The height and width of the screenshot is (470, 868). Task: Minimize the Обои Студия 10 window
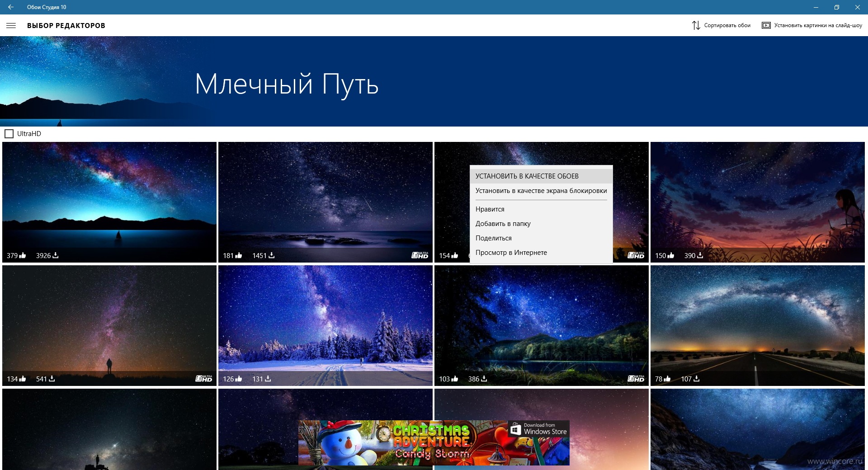(816, 7)
